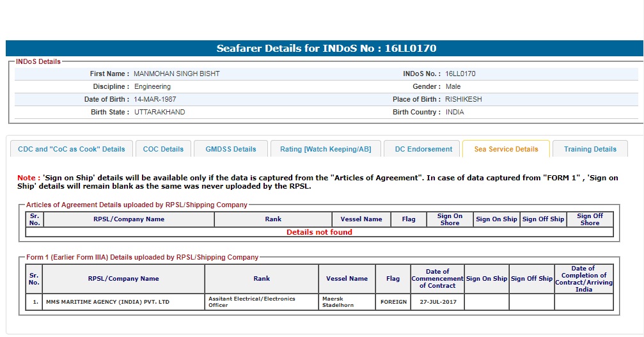Open the GMDSS Details tab
The height and width of the screenshot is (337, 644).
tap(231, 149)
